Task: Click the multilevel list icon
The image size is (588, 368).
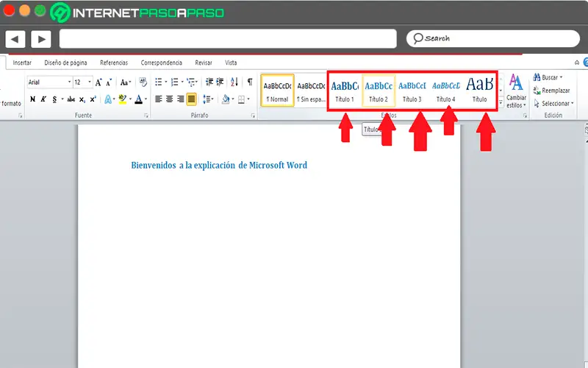Action: [x=191, y=82]
